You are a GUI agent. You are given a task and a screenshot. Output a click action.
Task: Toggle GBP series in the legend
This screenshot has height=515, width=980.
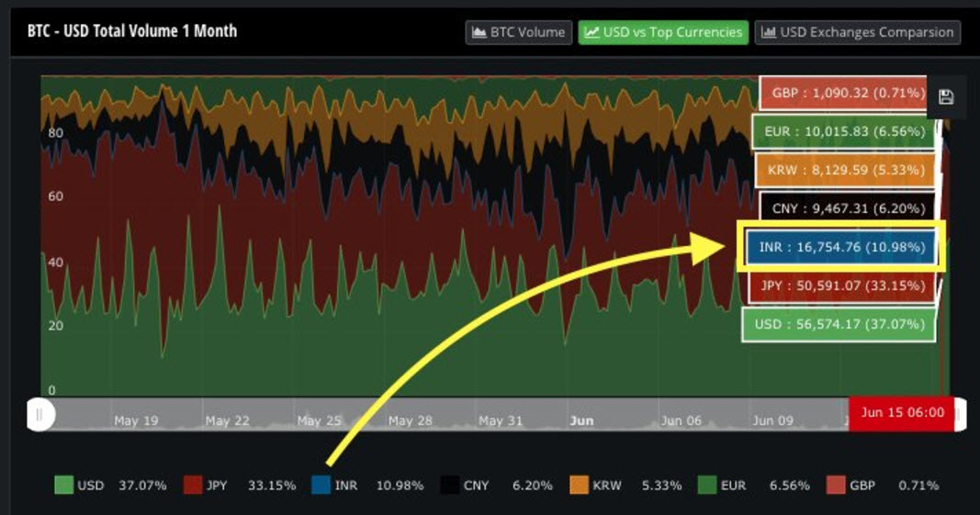point(836,485)
